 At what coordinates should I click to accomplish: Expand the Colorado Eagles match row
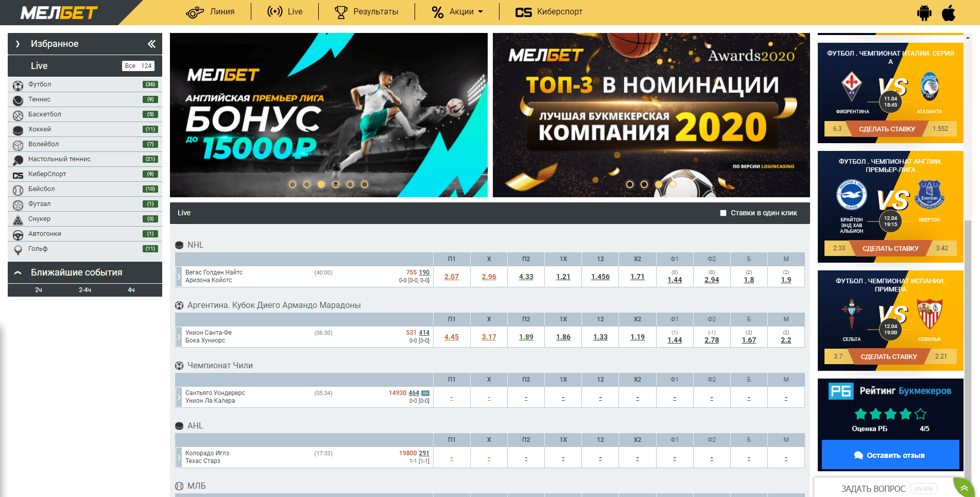tap(179, 457)
